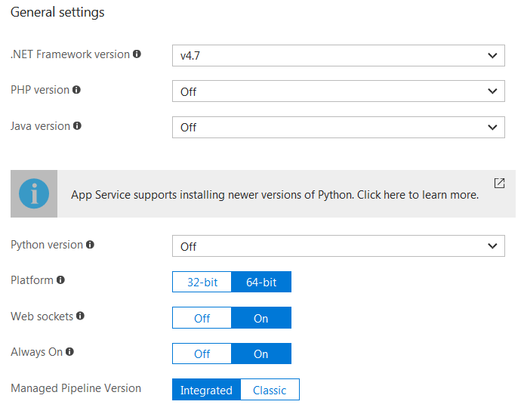Viewport: 524px width, 420px height.
Task: Open external link icon in Python banner
Action: tap(499, 183)
